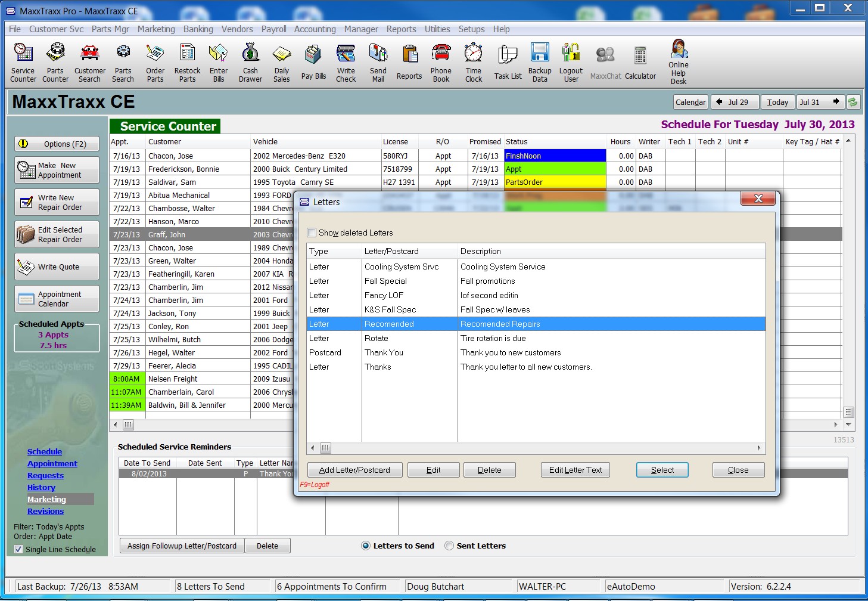Click the schedule grid horizontal scrollbar thumb
Image resolution: width=868 pixels, height=601 pixels.
[x=128, y=425]
